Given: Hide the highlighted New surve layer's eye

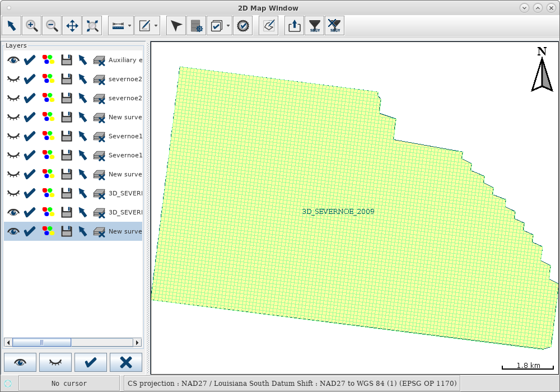Looking at the screenshot, I should point(13,231).
